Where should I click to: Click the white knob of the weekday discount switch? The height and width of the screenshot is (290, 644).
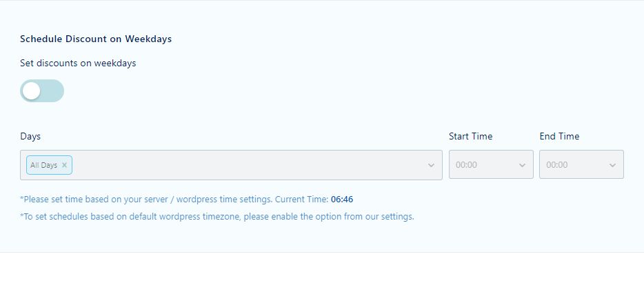point(31,91)
